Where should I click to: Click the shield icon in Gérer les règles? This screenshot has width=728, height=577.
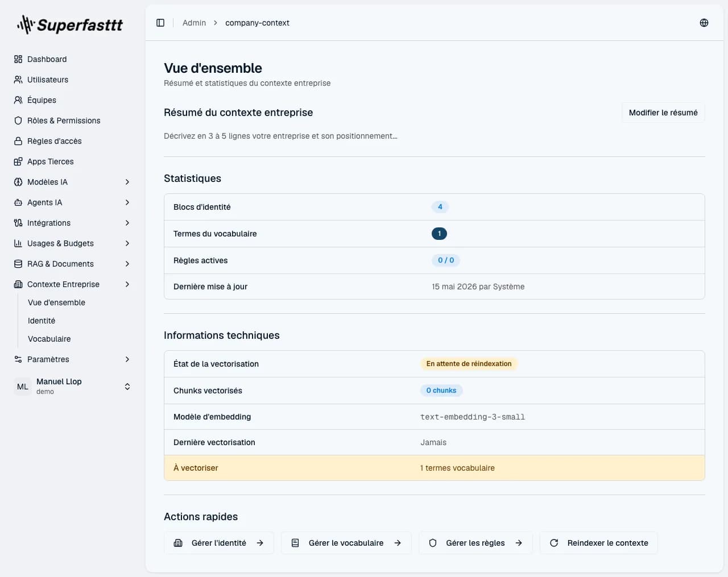coord(433,543)
